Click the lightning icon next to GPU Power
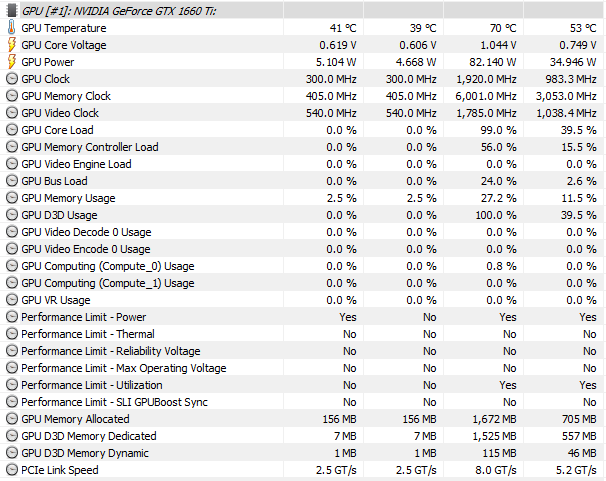The width and height of the screenshot is (606, 481). 12,62
